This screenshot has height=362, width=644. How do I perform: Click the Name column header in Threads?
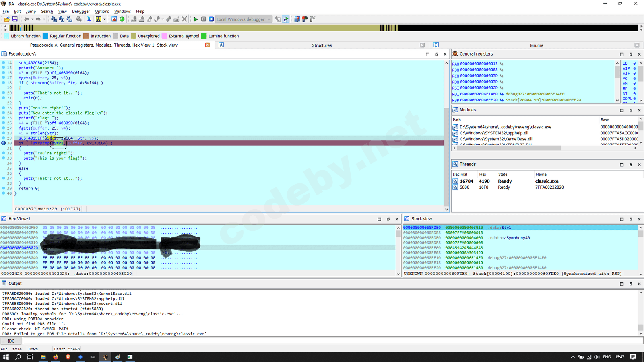(541, 174)
